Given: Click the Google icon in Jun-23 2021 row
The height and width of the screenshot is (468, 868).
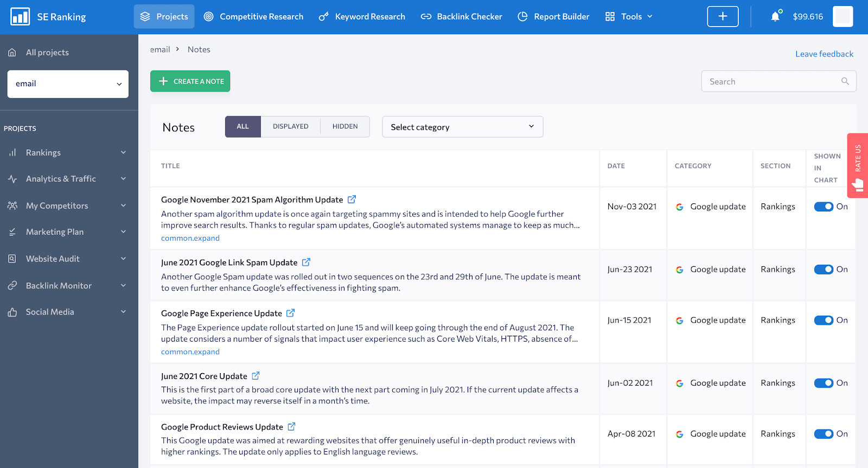Looking at the screenshot, I should click(679, 270).
